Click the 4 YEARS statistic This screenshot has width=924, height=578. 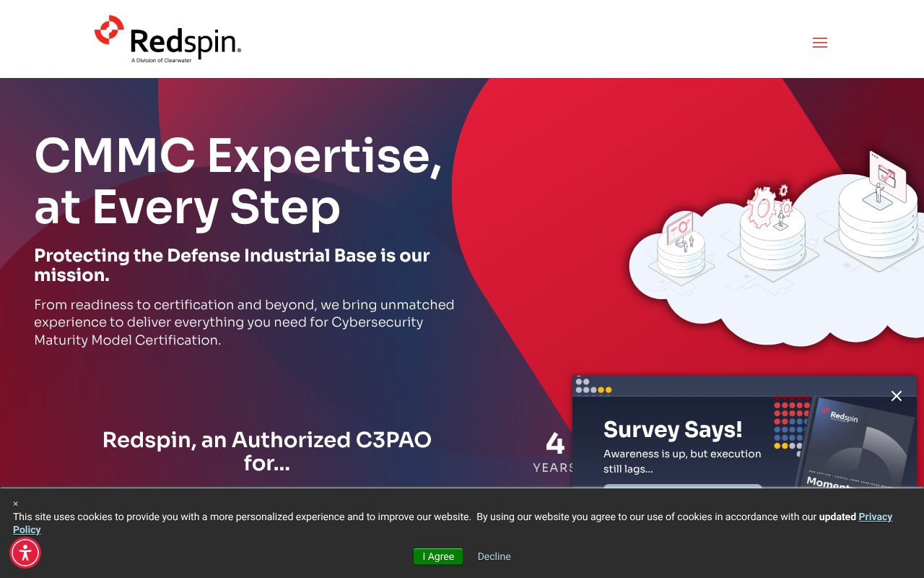554,448
